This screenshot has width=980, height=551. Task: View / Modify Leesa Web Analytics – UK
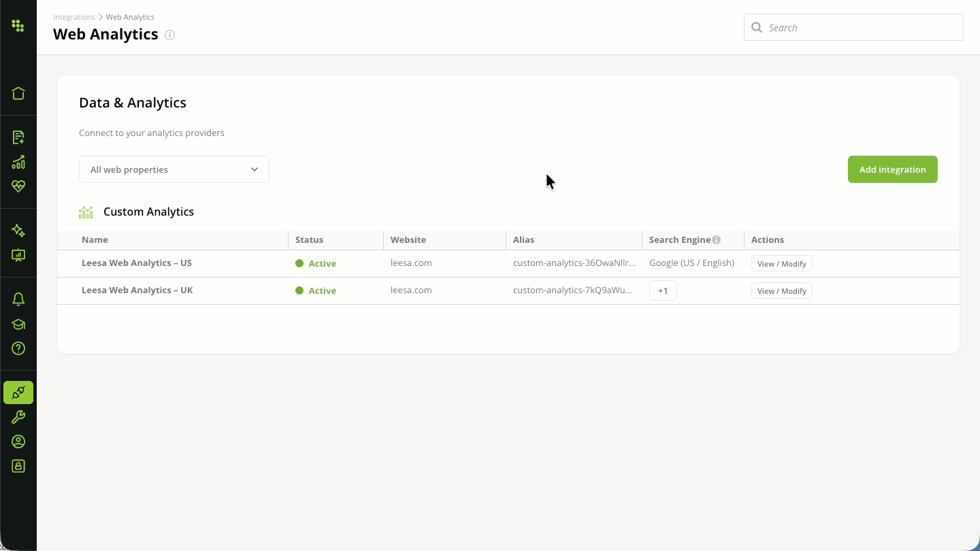point(782,291)
